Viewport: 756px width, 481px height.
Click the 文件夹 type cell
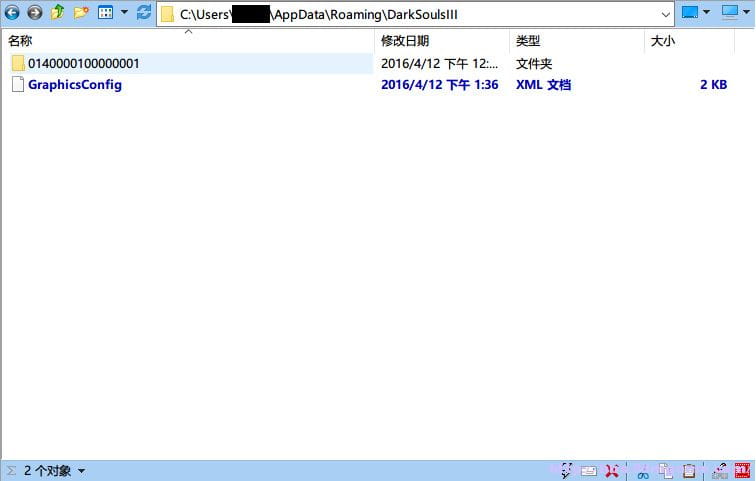tap(534, 64)
